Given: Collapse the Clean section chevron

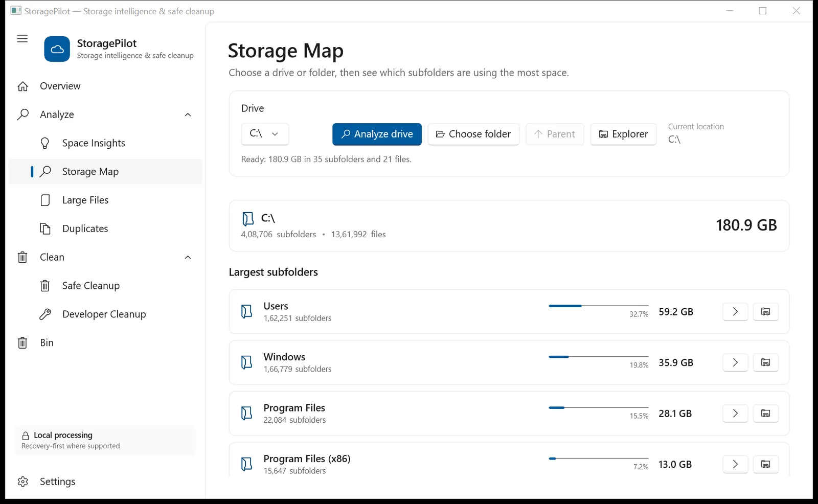Looking at the screenshot, I should coord(188,257).
